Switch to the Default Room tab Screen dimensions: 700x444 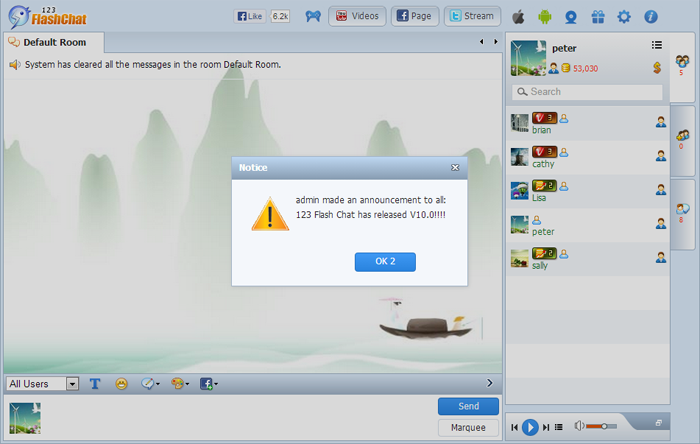(x=54, y=42)
